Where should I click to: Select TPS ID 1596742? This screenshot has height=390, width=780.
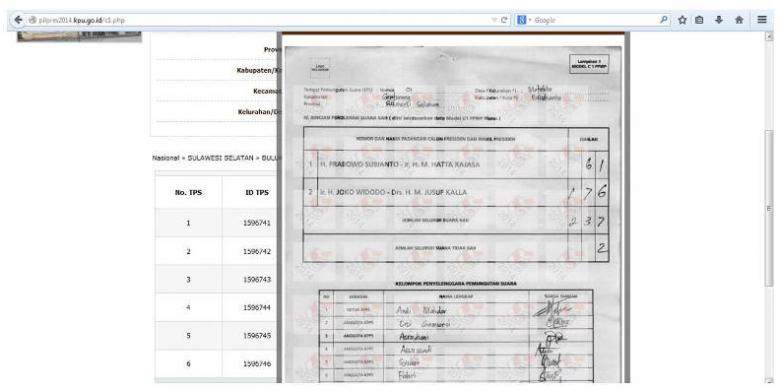pos(257,251)
